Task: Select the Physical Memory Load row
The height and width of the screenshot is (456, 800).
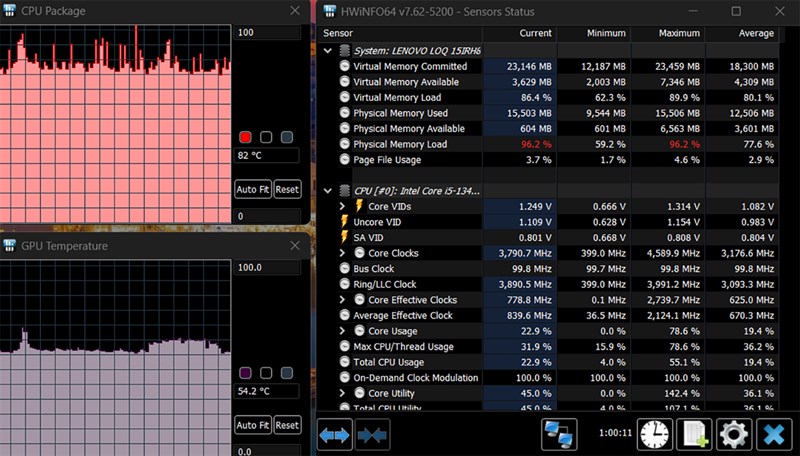Action: pos(400,144)
